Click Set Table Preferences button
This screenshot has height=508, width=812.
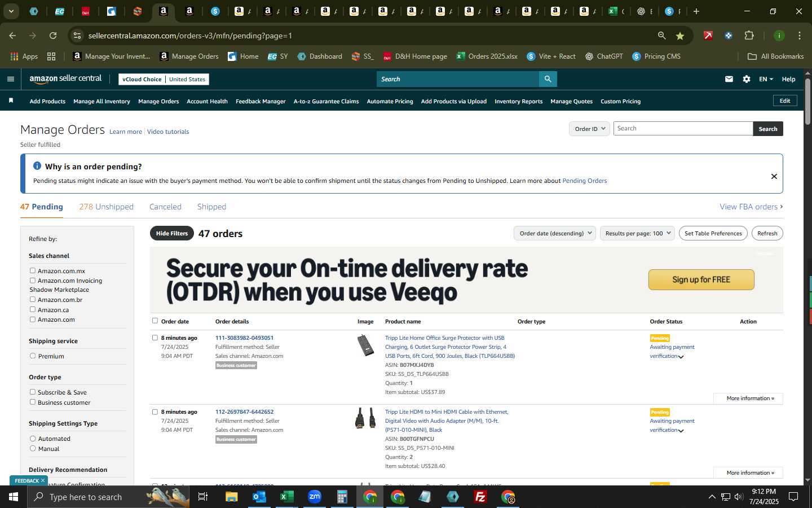coord(713,233)
